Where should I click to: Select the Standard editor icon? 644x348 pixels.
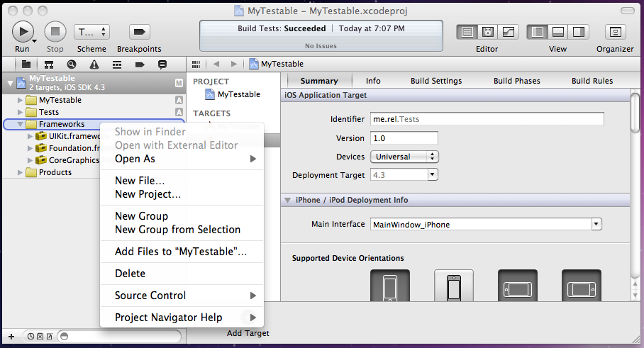(x=467, y=32)
